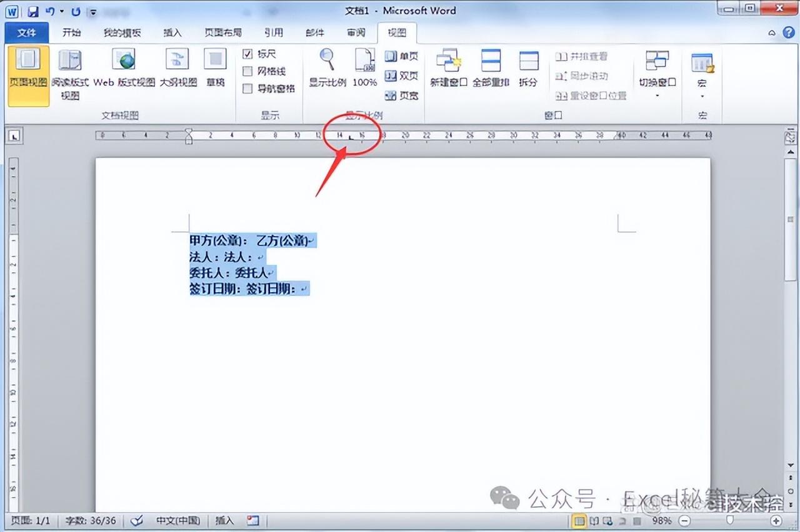Open the 文件 file tab
800x532 pixels.
click(x=27, y=32)
